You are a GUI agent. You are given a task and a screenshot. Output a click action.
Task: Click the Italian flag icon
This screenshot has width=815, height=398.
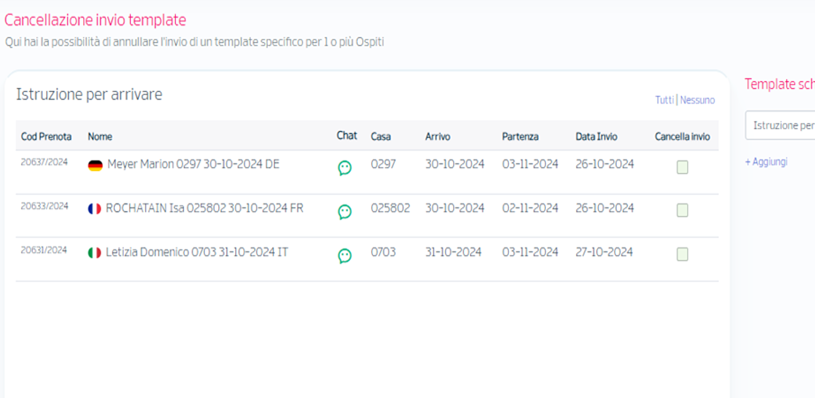[x=94, y=254]
